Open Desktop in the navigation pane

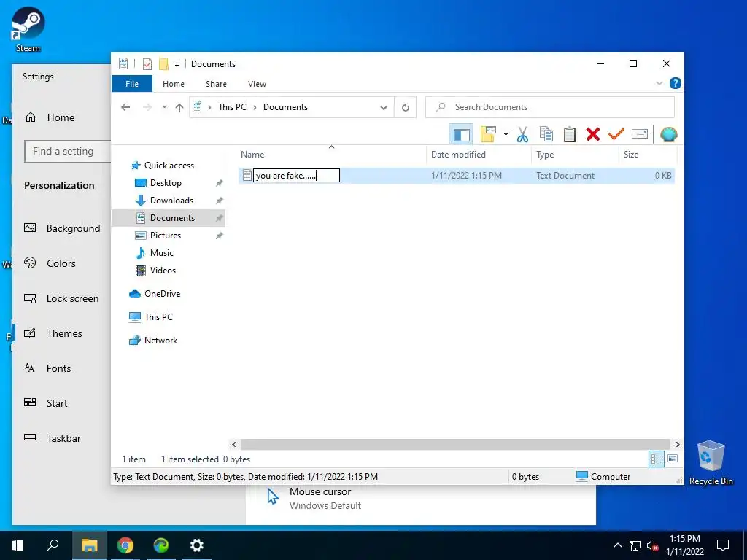pos(166,183)
